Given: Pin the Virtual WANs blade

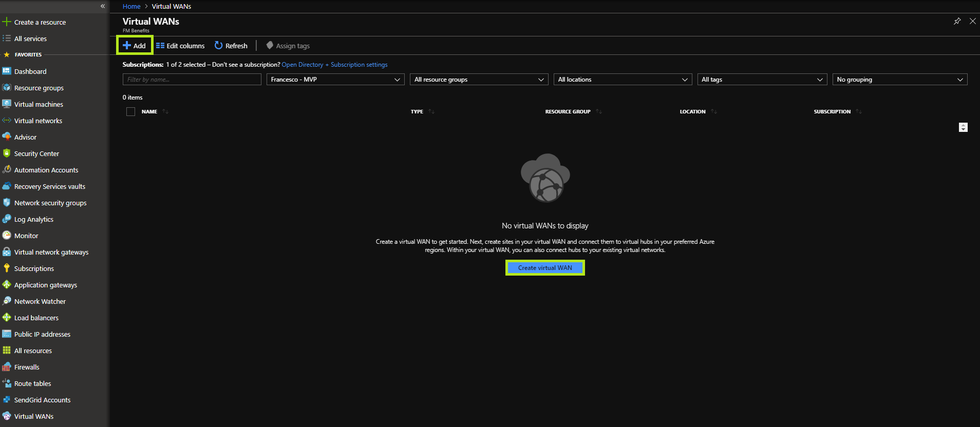Looking at the screenshot, I should click(x=957, y=21).
